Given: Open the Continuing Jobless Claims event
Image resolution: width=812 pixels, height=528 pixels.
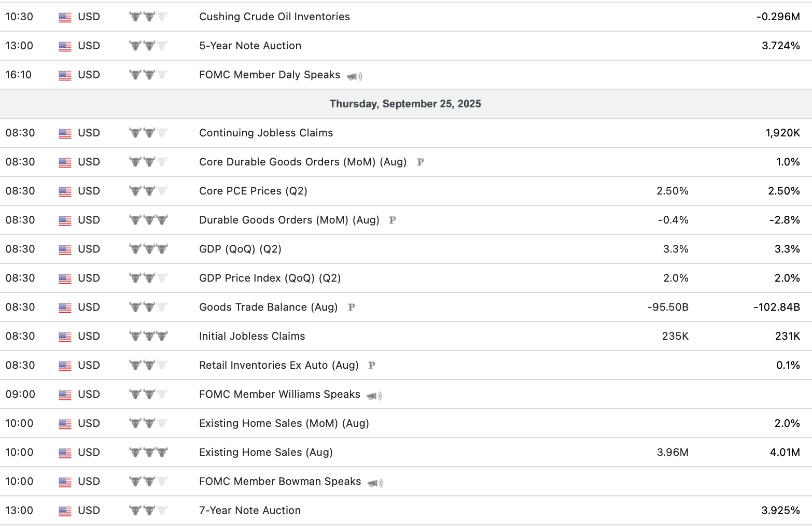Looking at the screenshot, I should (266, 133).
